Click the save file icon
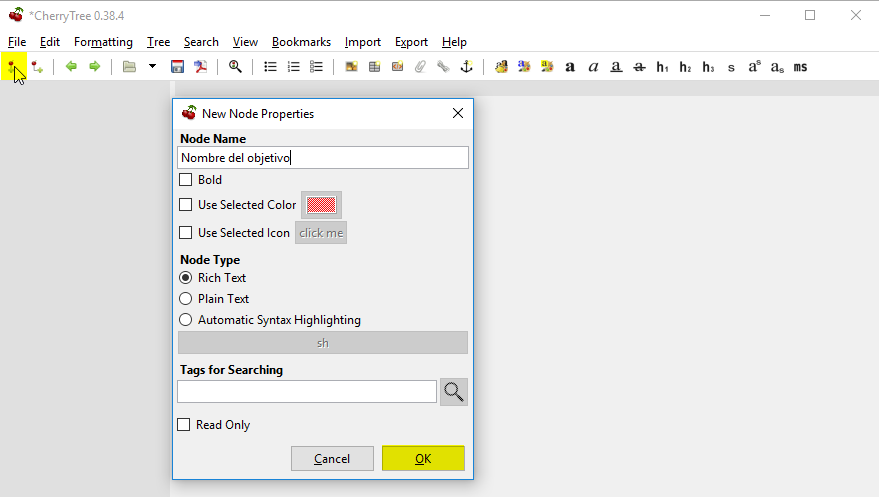This screenshot has height=497, width=879. [x=177, y=67]
